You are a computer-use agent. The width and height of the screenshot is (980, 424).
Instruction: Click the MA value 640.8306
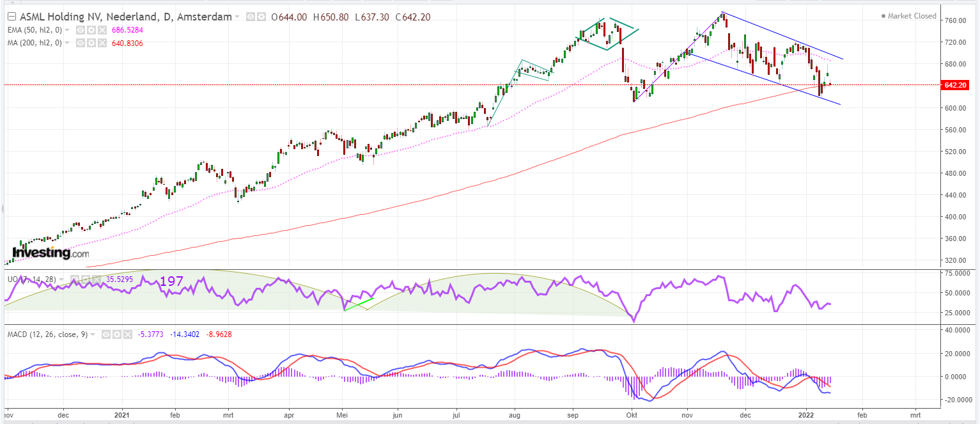126,43
